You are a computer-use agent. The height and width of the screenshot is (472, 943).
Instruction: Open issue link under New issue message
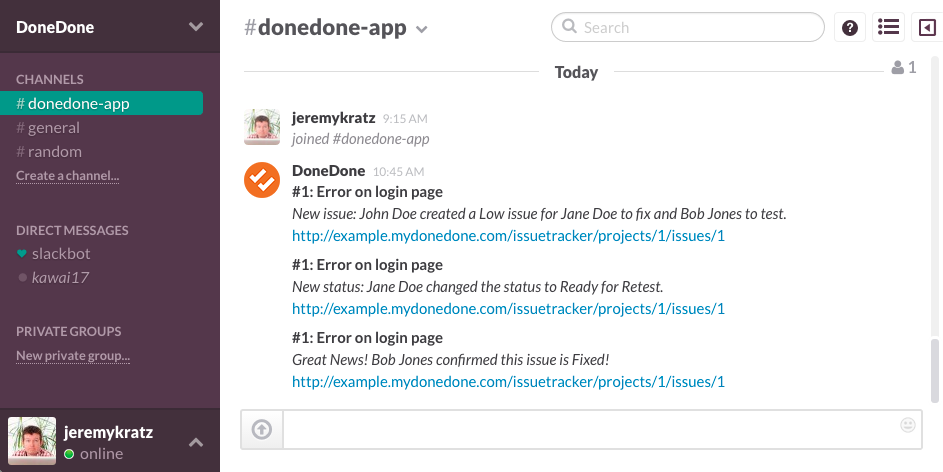(508, 236)
